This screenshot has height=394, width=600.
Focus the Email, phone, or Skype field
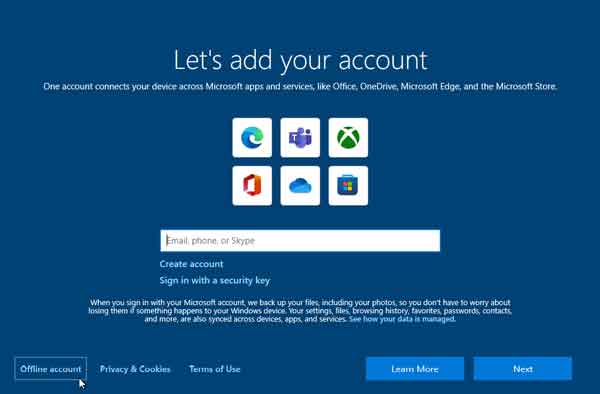[x=300, y=241]
